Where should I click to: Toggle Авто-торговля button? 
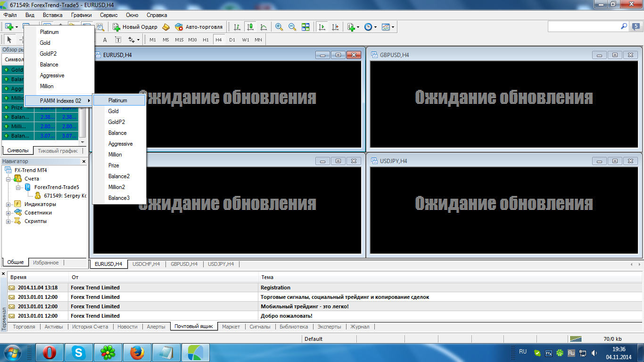point(198,27)
